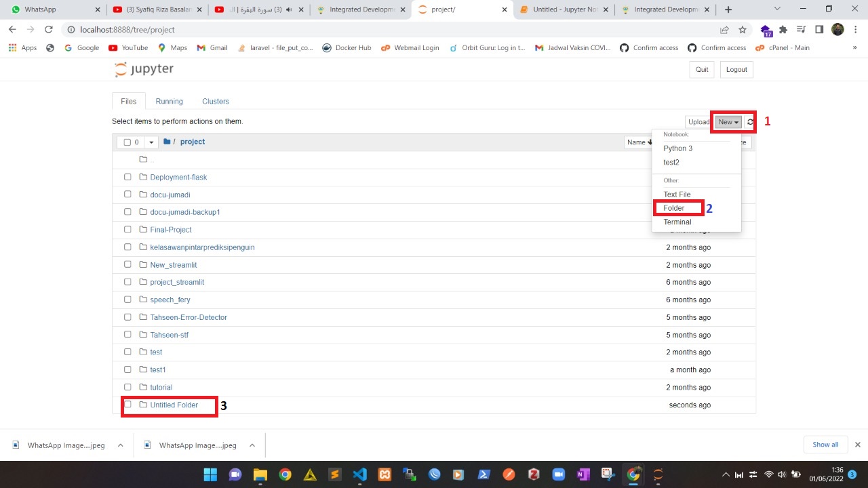Expand the selection type dropdown arrow
This screenshot has height=488, width=868.
pyautogui.click(x=151, y=142)
